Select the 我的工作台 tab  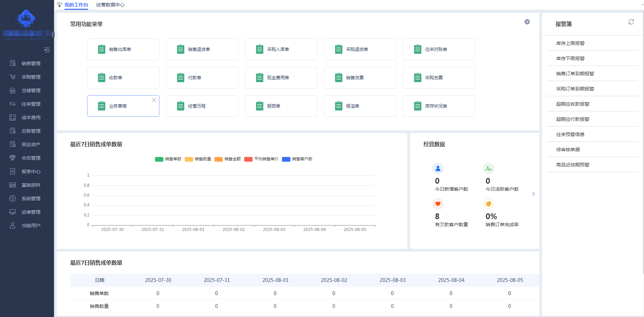pyautogui.click(x=76, y=5)
